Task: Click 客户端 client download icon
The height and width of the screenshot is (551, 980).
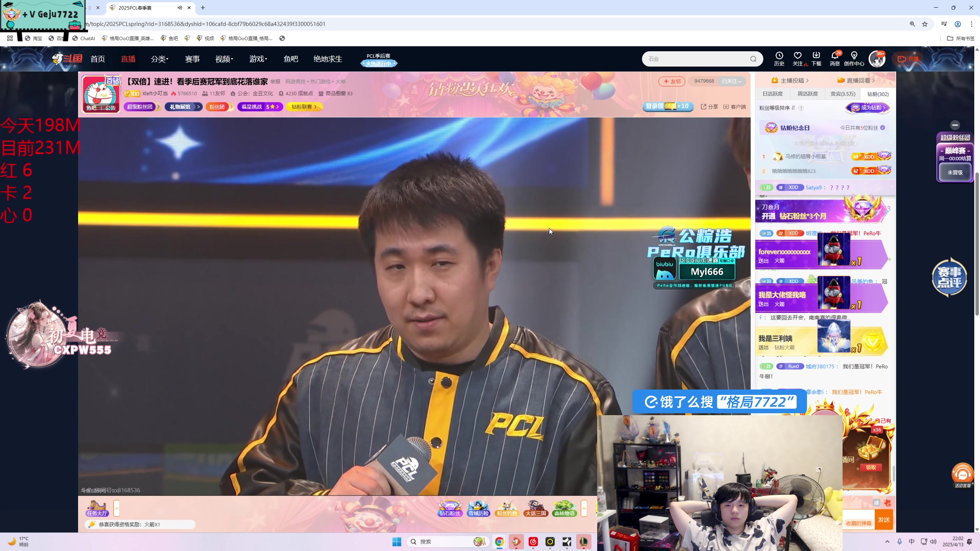Action: tap(734, 107)
